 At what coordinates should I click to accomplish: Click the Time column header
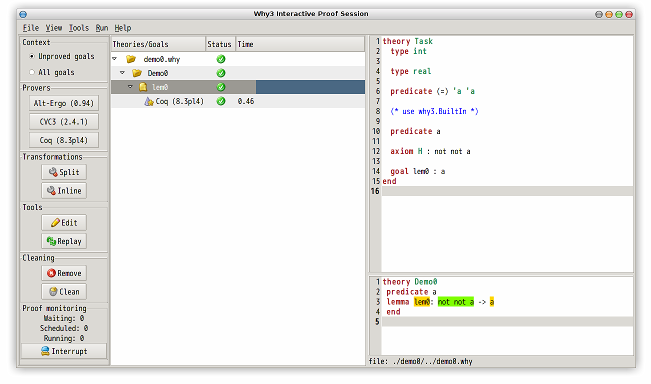(x=300, y=44)
